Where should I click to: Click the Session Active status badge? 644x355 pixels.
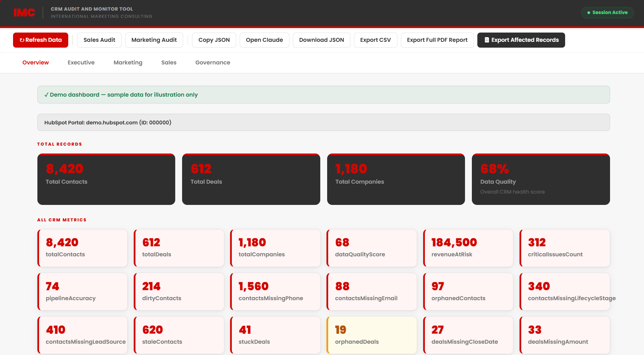[607, 13]
